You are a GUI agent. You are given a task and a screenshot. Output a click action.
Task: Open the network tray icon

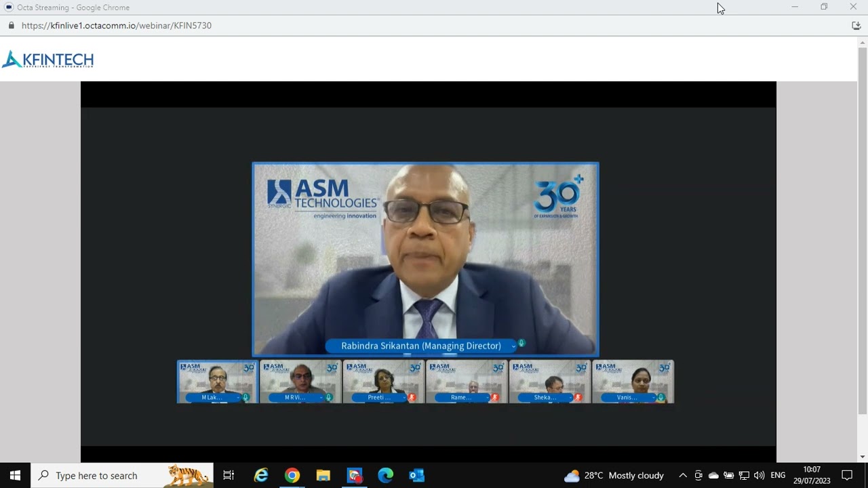tap(744, 475)
